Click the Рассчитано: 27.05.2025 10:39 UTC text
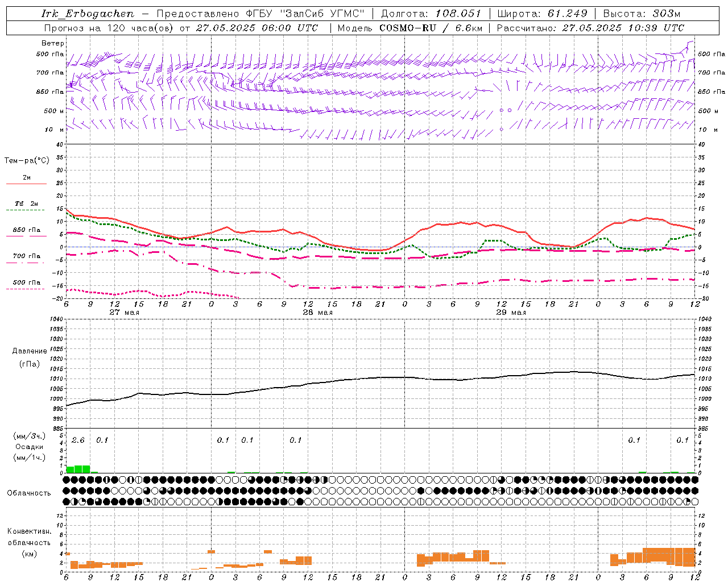This screenshot has width=728, height=582. pos(590,28)
